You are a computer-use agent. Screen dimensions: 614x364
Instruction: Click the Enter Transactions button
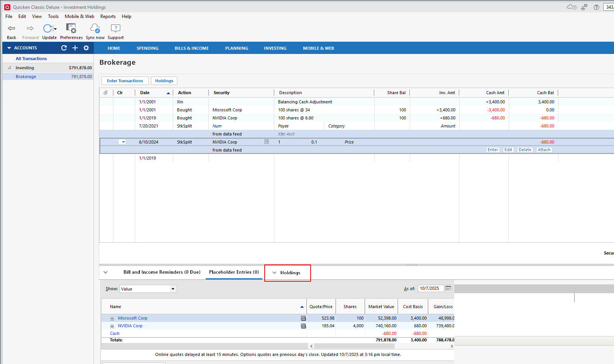pyautogui.click(x=125, y=81)
